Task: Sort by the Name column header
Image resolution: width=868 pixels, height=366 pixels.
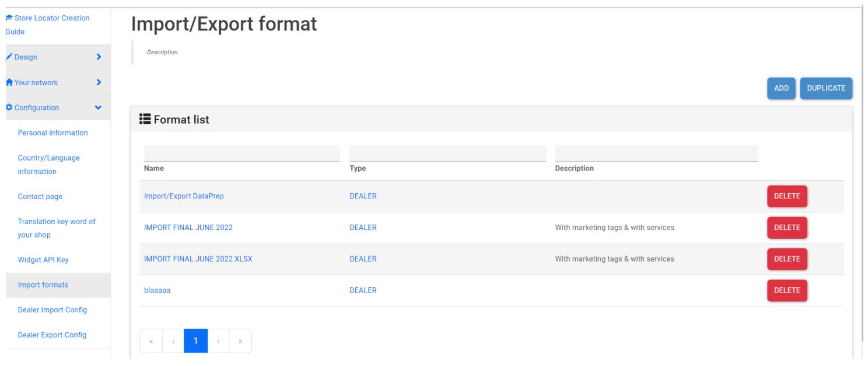Action: tap(154, 168)
